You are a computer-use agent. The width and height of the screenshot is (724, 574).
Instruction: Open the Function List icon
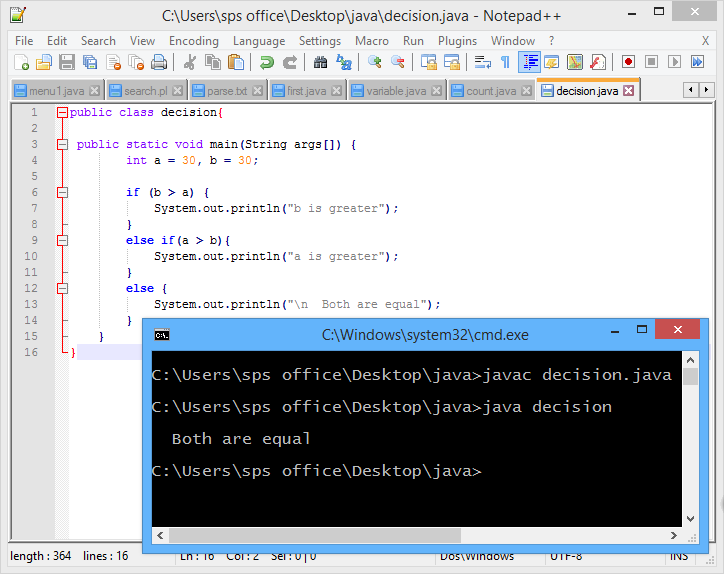pyautogui.click(x=598, y=62)
